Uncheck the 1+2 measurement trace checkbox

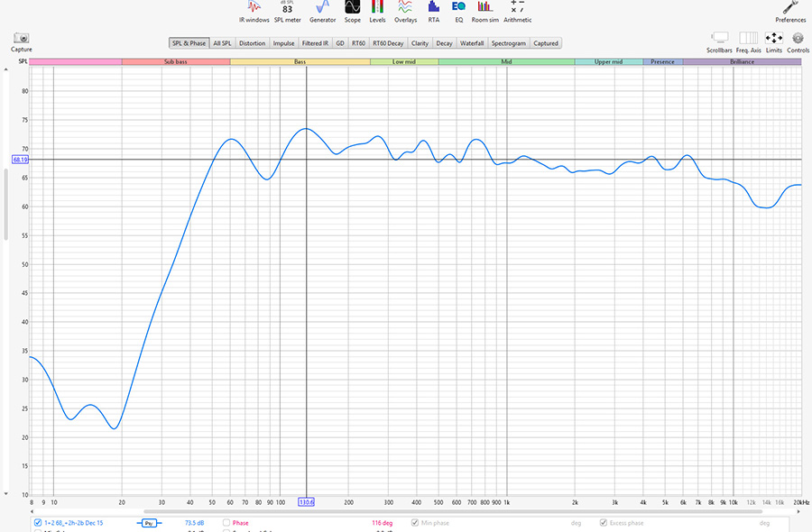coord(37,523)
